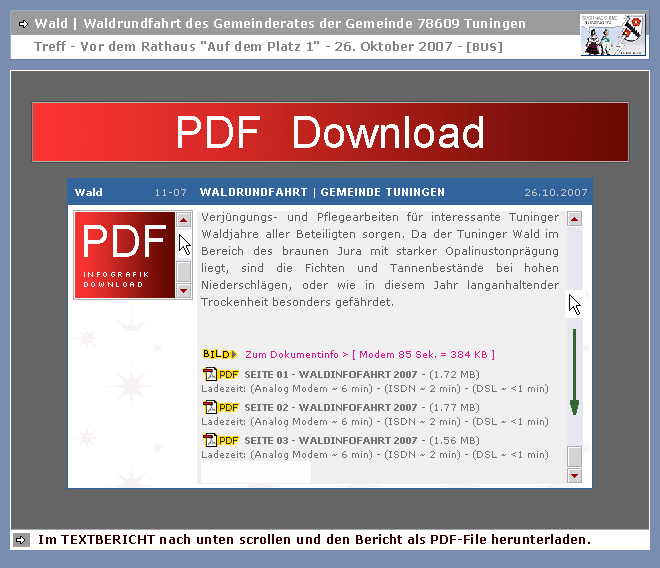Click the large red PDF Download banner

tap(330, 132)
